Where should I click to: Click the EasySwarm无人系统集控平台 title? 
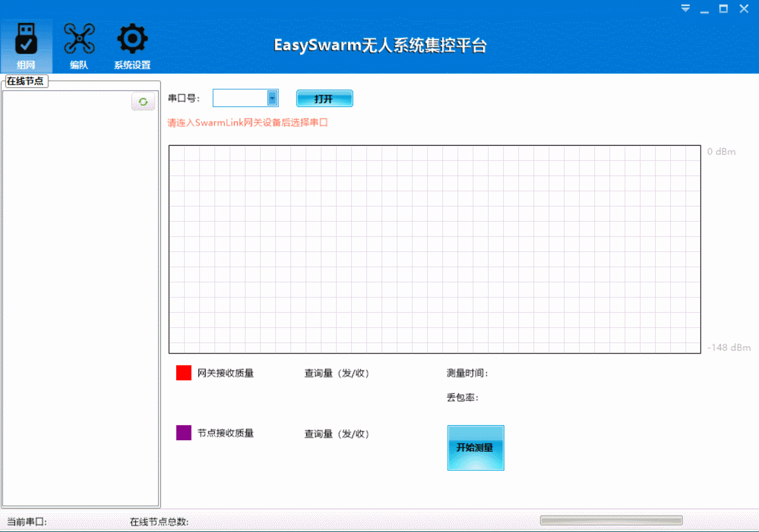(380, 46)
